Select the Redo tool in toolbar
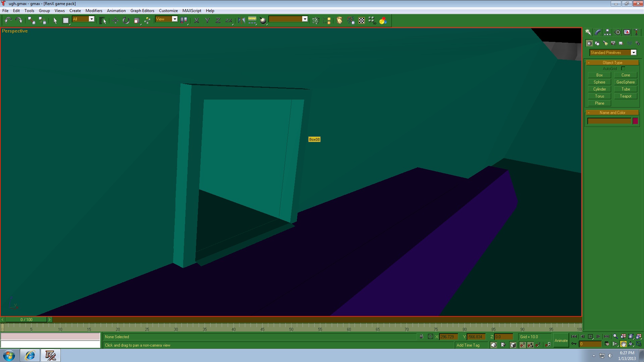644x362 pixels. [18, 20]
